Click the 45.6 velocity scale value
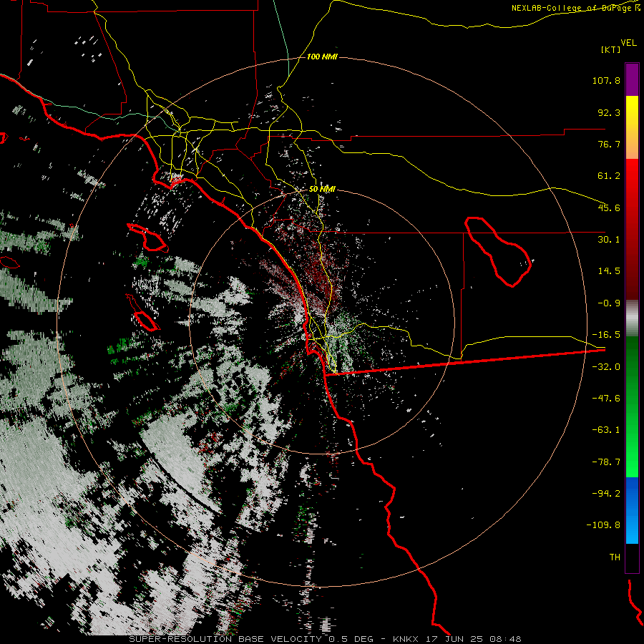 609,208
